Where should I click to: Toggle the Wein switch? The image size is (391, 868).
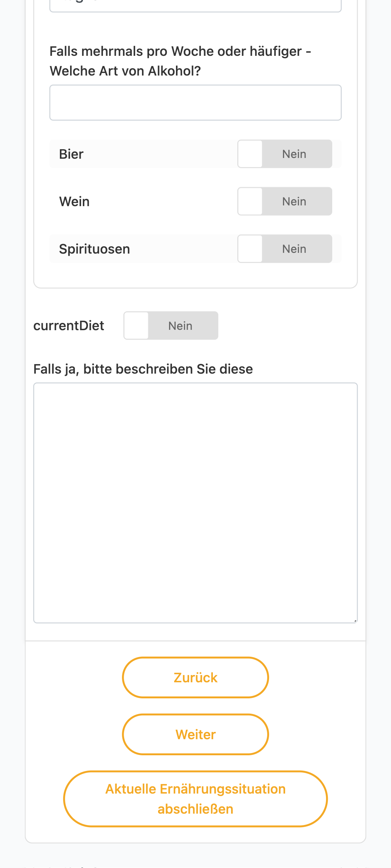pyautogui.click(x=285, y=201)
